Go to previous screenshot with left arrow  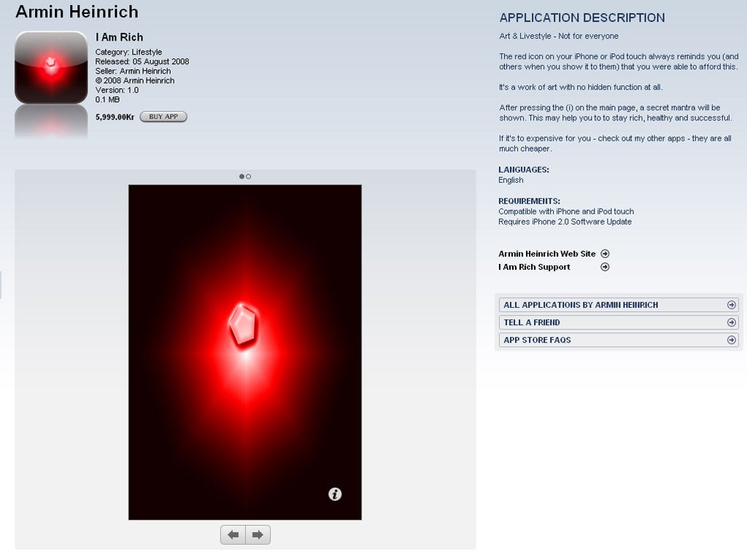[233, 535]
